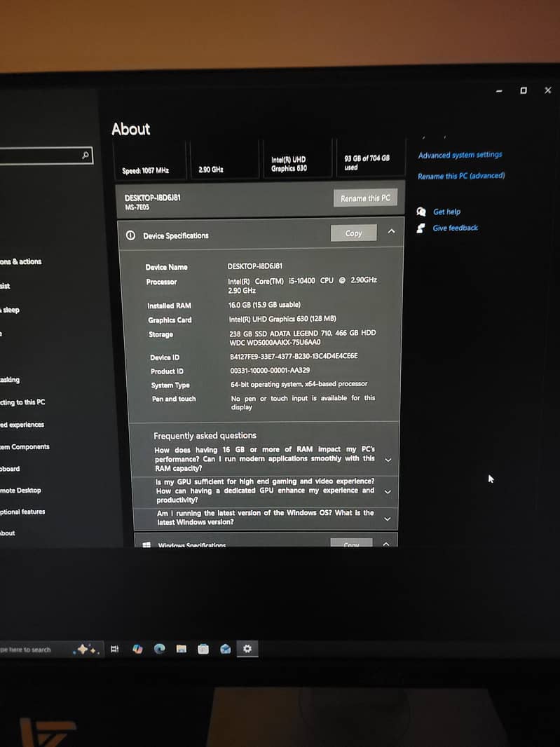Maximize the Settings window
This screenshot has height=747, width=560.
point(524,90)
